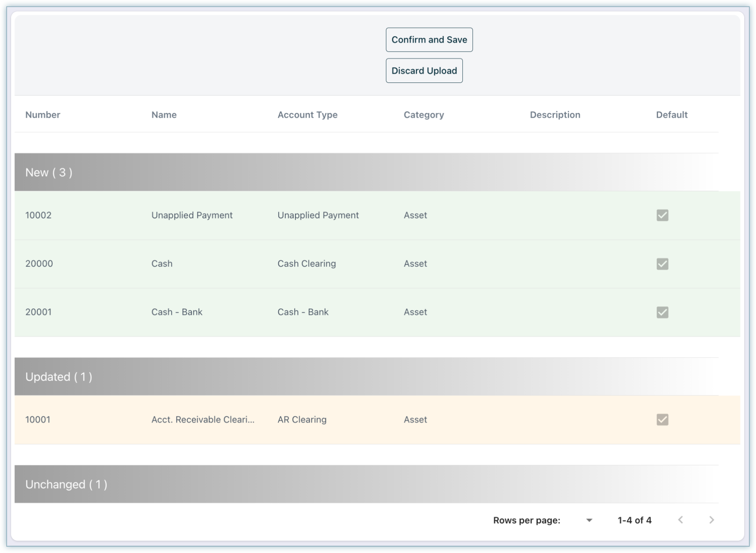Sort by the Default column header
Viewport: 756px width, 553px height.
(671, 115)
